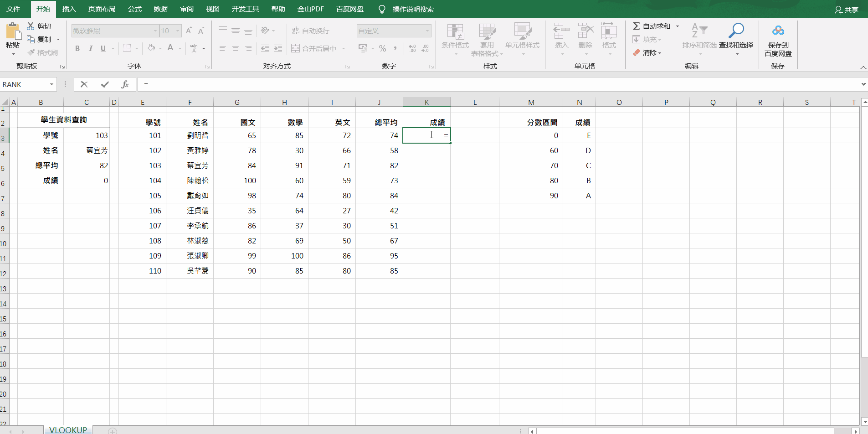The width and height of the screenshot is (868, 434).
Task: Open the Sort and Filter (排序和筛选) menu
Action: (x=699, y=39)
